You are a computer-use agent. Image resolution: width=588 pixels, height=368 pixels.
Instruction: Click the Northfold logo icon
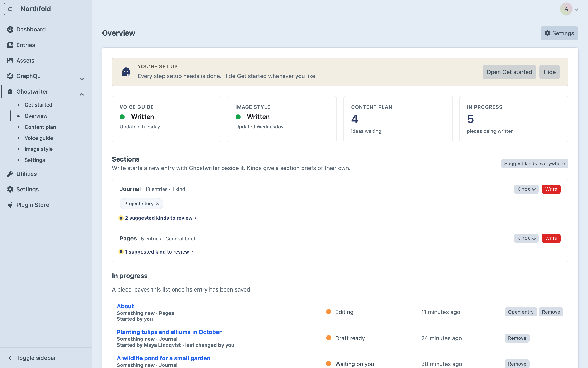(10, 9)
